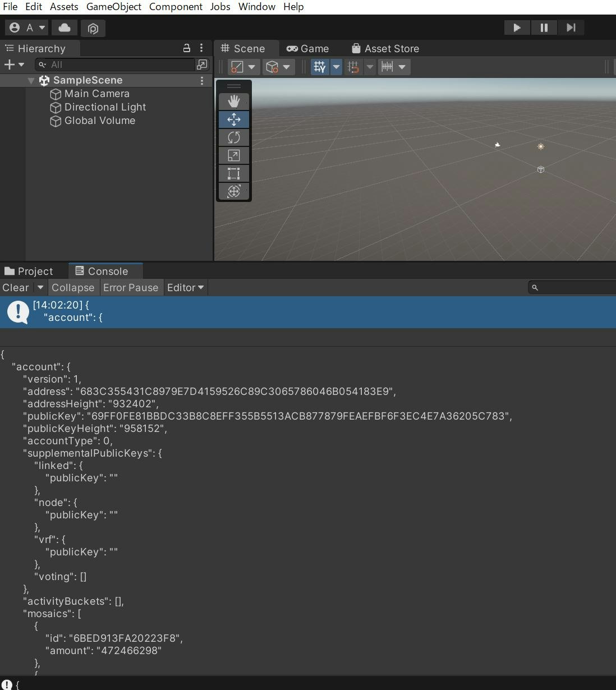Switch to the Asset Store tab
This screenshot has width=616, height=690.
pos(385,48)
